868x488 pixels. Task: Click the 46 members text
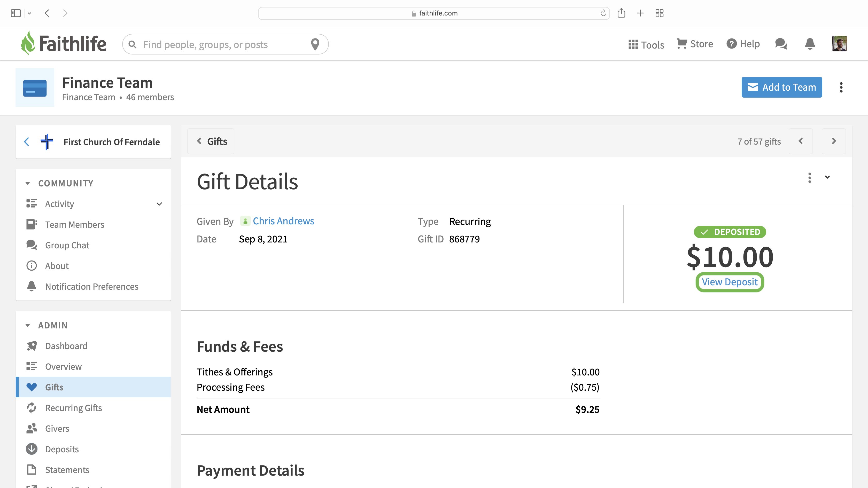point(150,97)
